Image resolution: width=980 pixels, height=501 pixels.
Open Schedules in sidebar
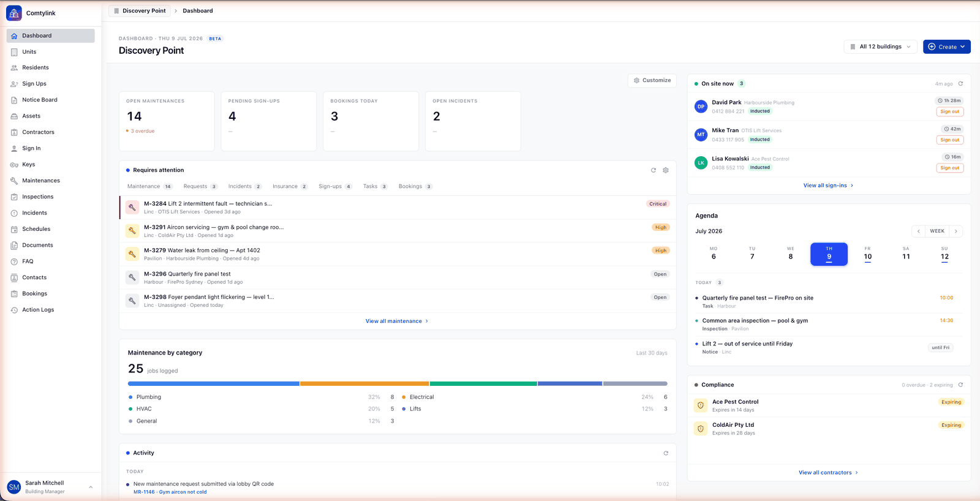(50, 229)
